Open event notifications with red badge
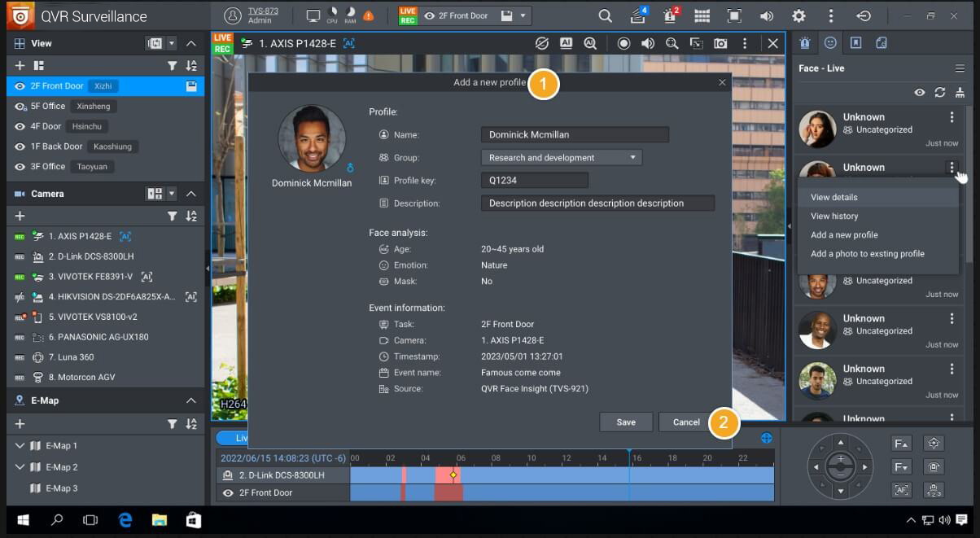This screenshot has width=980, height=538. click(670, 15)
